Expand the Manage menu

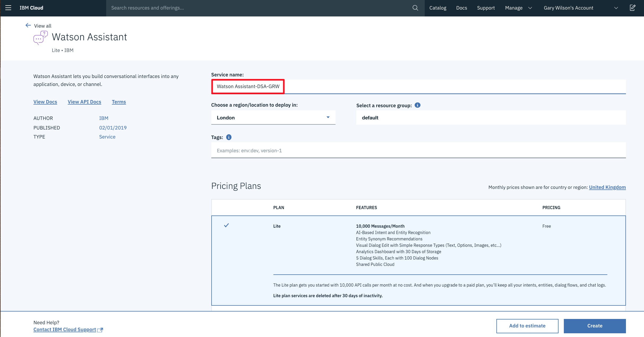(518, 8)
